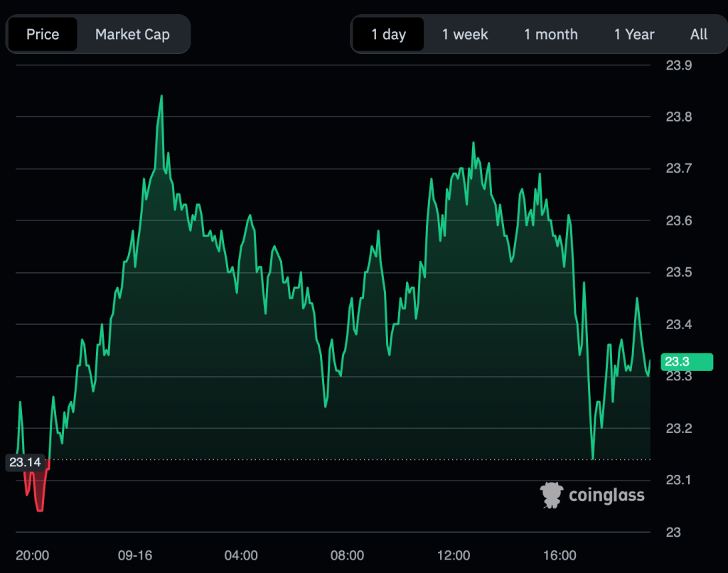Click the 09-16 date axis label

(135, 555)
